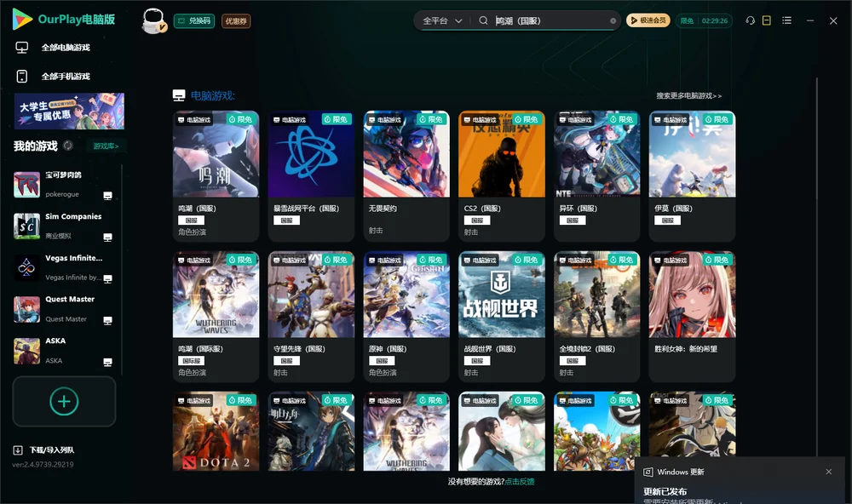The height and width of the screenshot is (504, 852).
Task: Click the 优惠券 coupon button
Action: (236, 21)
